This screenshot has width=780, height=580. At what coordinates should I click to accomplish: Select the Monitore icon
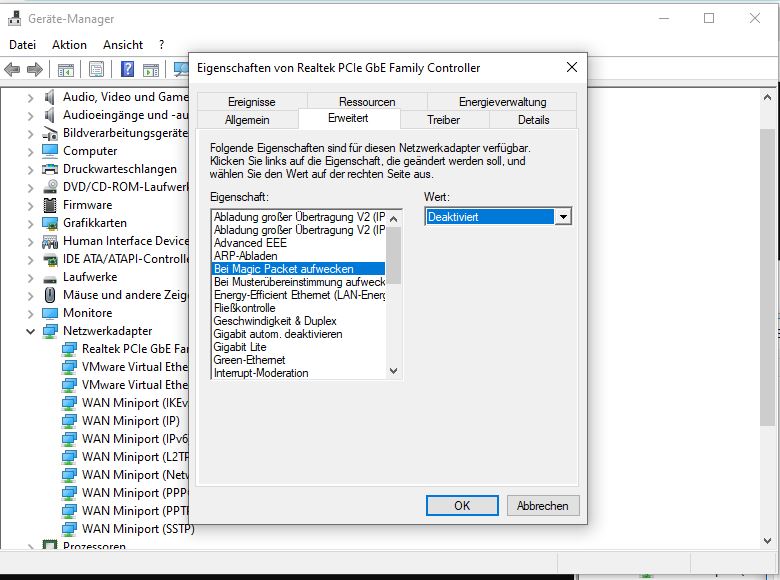[x=50, y=313]
